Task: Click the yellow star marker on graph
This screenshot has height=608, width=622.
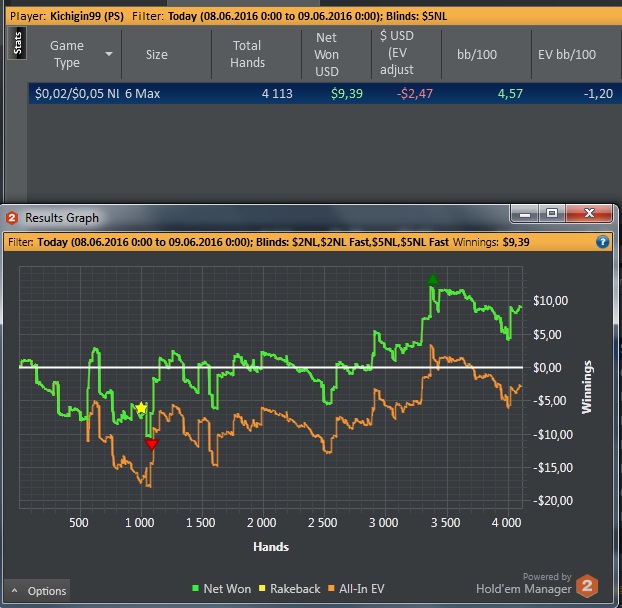Action: coord(141,408)
